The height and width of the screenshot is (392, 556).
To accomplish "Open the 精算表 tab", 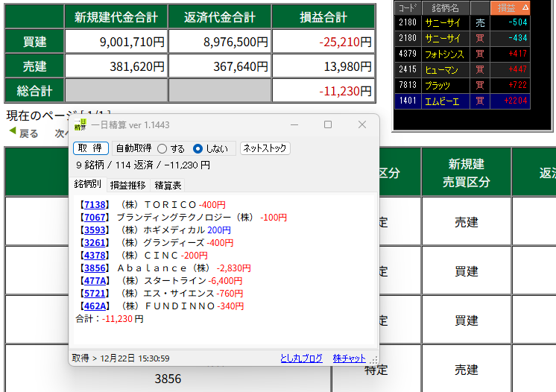I will click(168, 185).
